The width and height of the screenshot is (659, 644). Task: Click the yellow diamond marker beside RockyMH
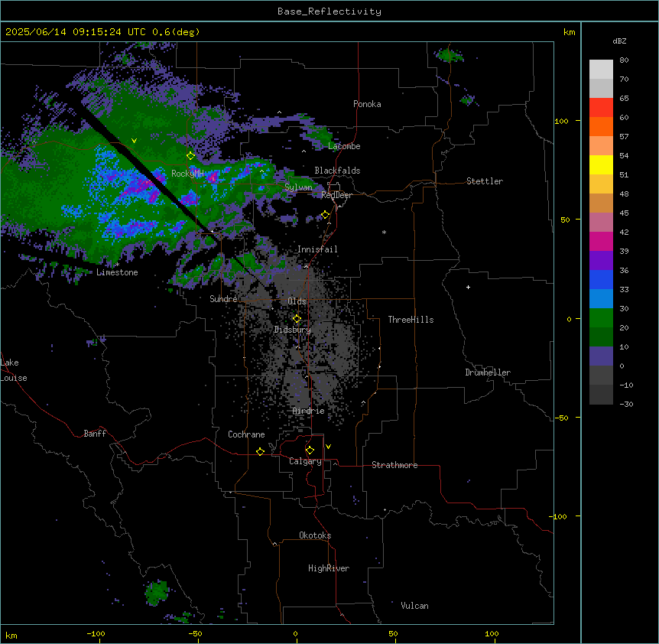click(190, 156)
